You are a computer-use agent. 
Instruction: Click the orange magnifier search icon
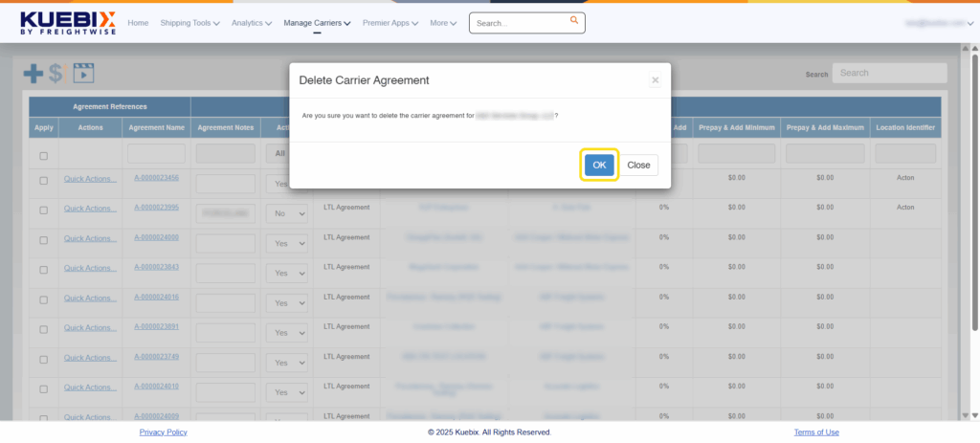574,20
